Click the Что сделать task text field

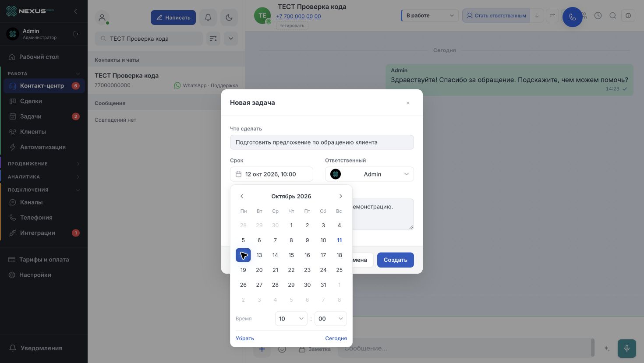[x=322, y=142]
